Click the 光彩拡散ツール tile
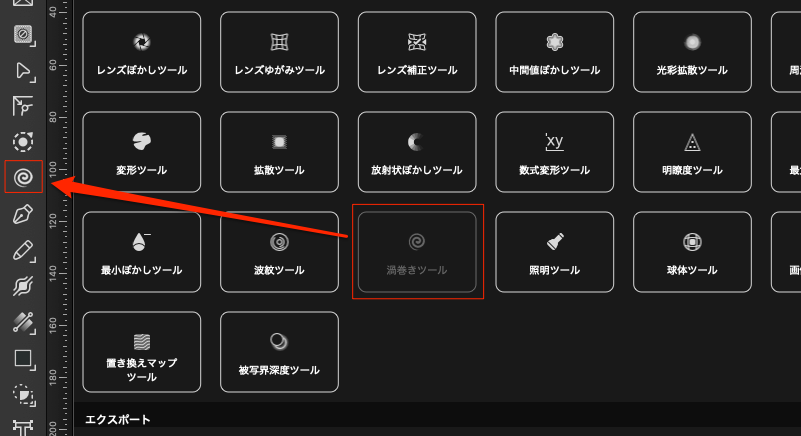The image size is (801, 436). pyautogui.click(x=692, y=52)
